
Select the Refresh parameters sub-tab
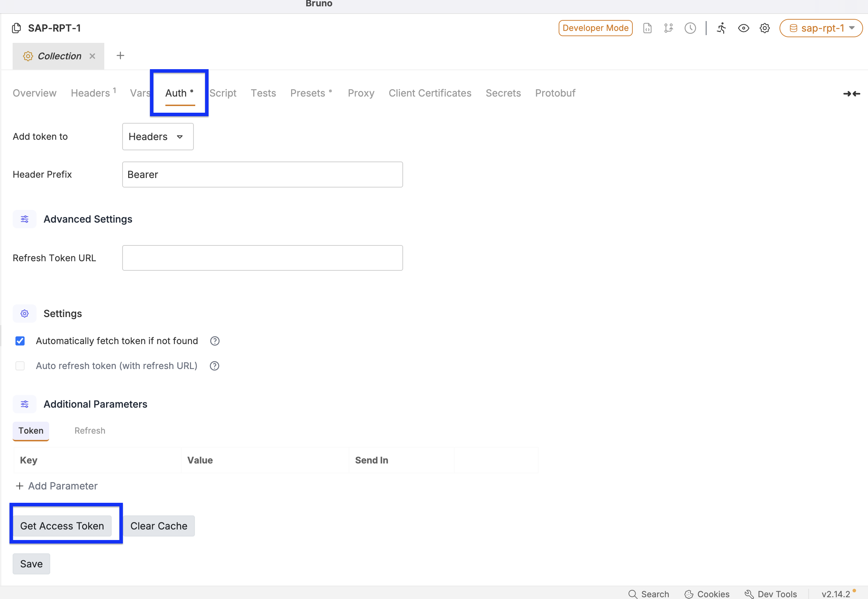pyautogui.click(x=90, y=430)
